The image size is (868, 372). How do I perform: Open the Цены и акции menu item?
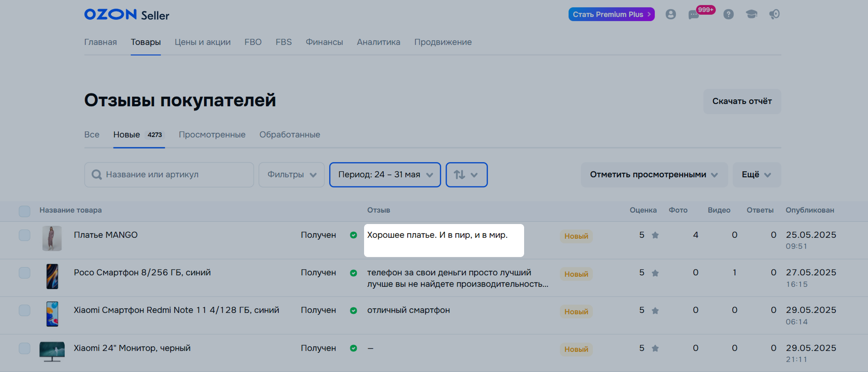tap(203, 42)
